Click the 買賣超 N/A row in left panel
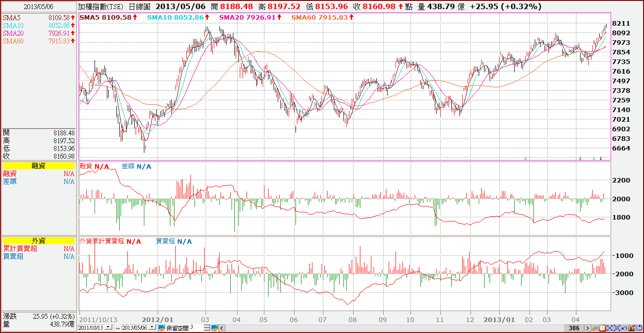The width and height of the screenshot is (644, 333). click(x=38, y=256)
